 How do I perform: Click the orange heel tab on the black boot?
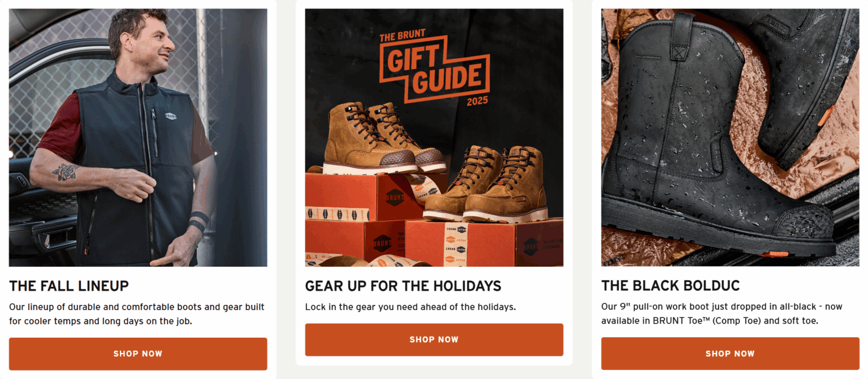pyautogui.click(x=825, y=115)
